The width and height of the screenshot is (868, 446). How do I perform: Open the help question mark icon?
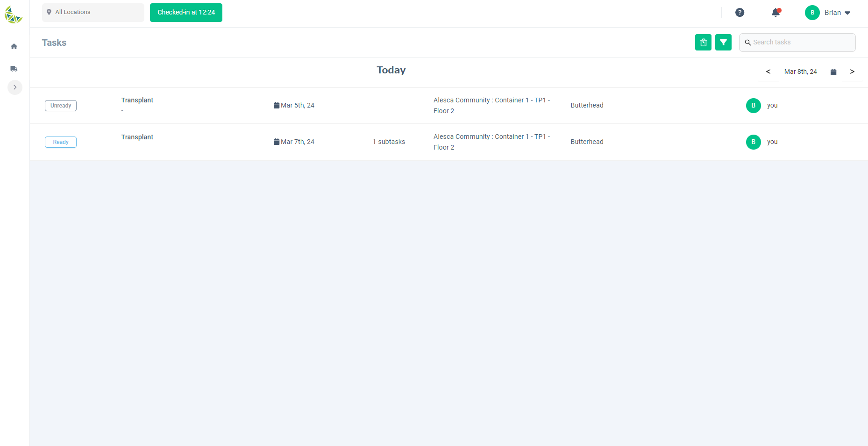pos(740,13)
